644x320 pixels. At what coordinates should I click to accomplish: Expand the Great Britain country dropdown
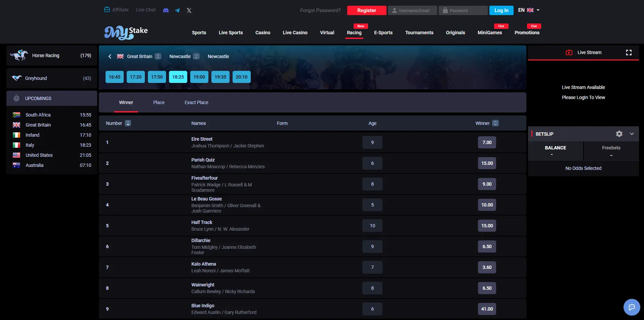[x=158, y=56]
